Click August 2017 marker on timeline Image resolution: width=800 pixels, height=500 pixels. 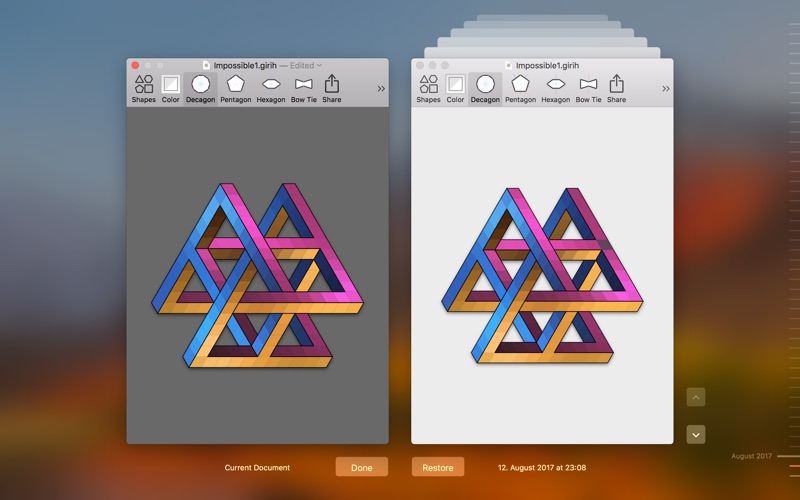pyautogui.click(x=752, y=456)
